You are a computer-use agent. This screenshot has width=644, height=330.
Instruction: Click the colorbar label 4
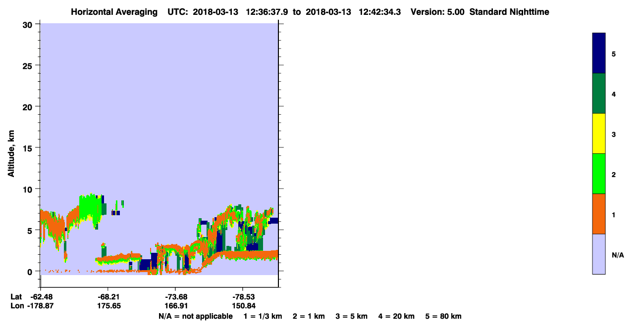[x=614, y=94]
